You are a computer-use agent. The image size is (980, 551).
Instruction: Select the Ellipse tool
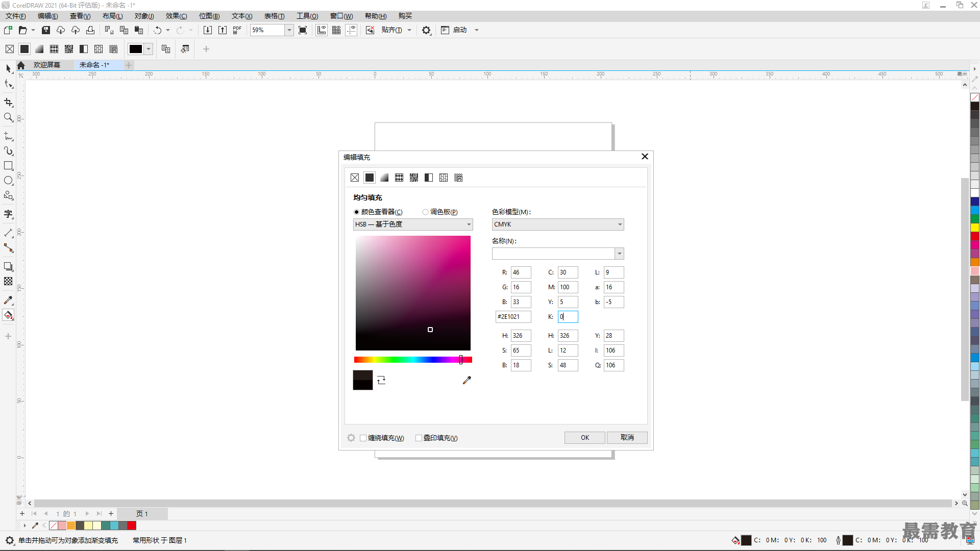coord(8,181)
